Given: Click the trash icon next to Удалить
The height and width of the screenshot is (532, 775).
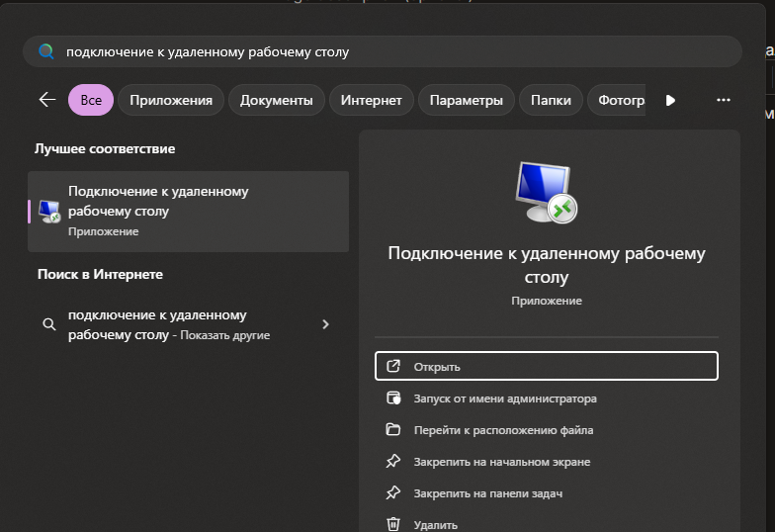Looking at the screenshot, I should coord(393,524).
